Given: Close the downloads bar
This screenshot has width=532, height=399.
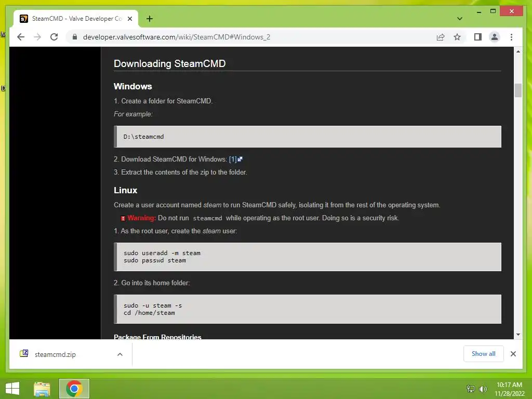Looking at the screenshot, I should pyautogui.click(x=513, y=354).
